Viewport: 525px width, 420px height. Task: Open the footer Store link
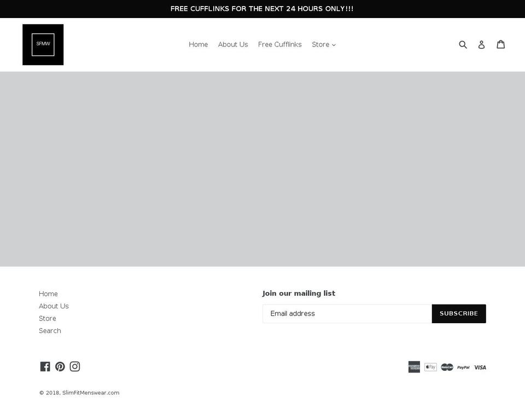point(48,318)
